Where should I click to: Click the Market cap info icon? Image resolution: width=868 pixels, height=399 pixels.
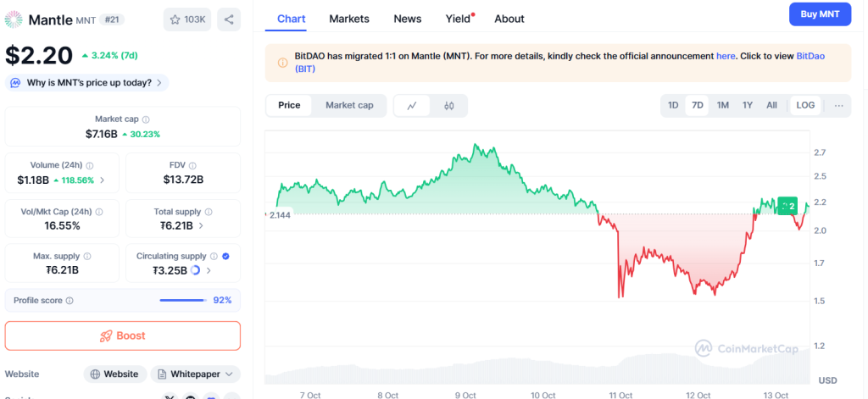pyautogui.click(x=146, y=119)
